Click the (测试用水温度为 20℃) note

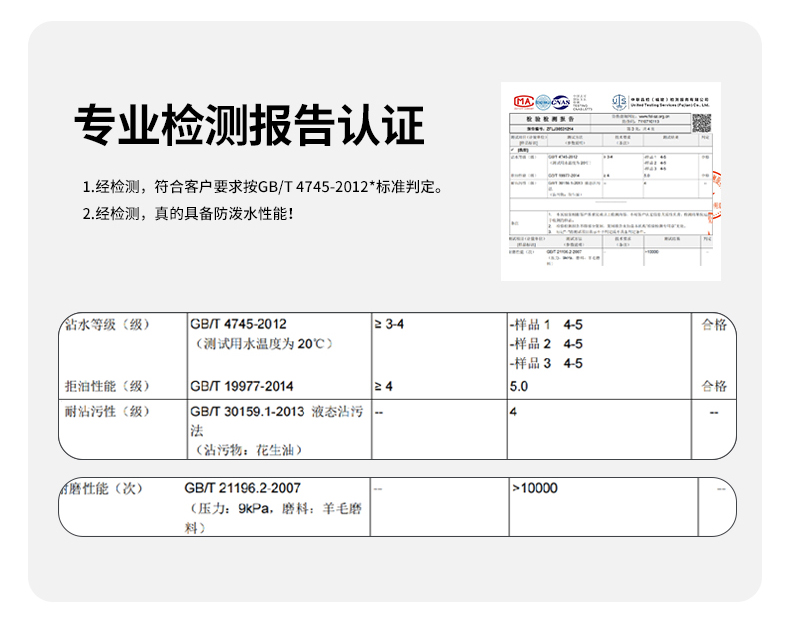click(x=264, y=344)
